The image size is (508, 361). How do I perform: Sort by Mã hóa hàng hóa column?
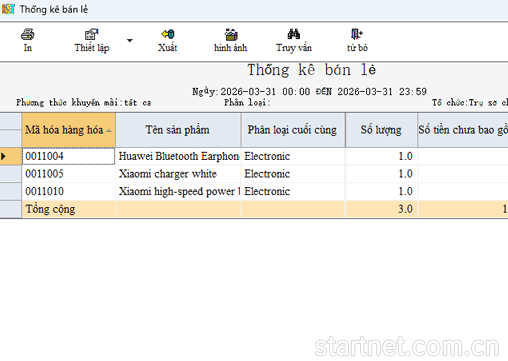(x=69, y=130)
